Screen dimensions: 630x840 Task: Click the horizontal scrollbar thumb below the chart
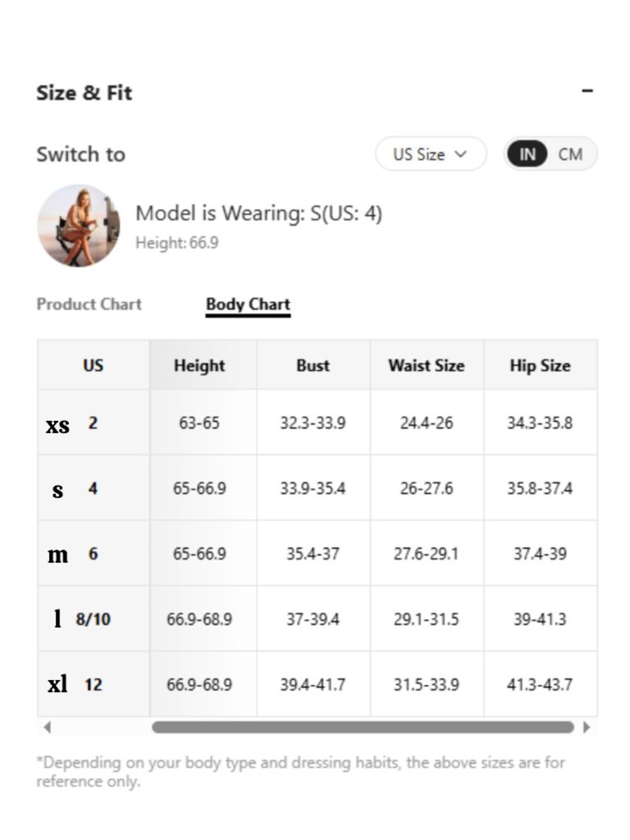coord(363,727)
